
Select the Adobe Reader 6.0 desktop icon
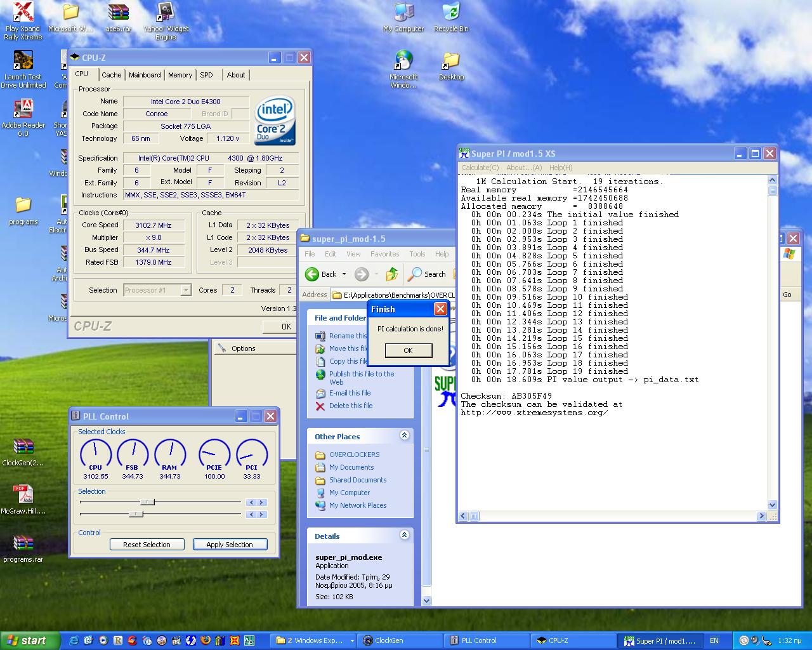pos(23,118)
